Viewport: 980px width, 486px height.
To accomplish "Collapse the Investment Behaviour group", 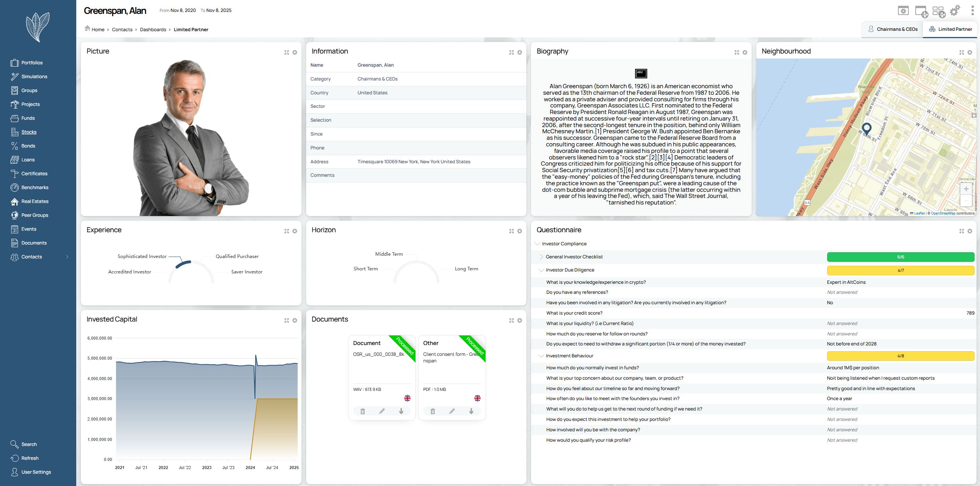I will tap(541, 356).
